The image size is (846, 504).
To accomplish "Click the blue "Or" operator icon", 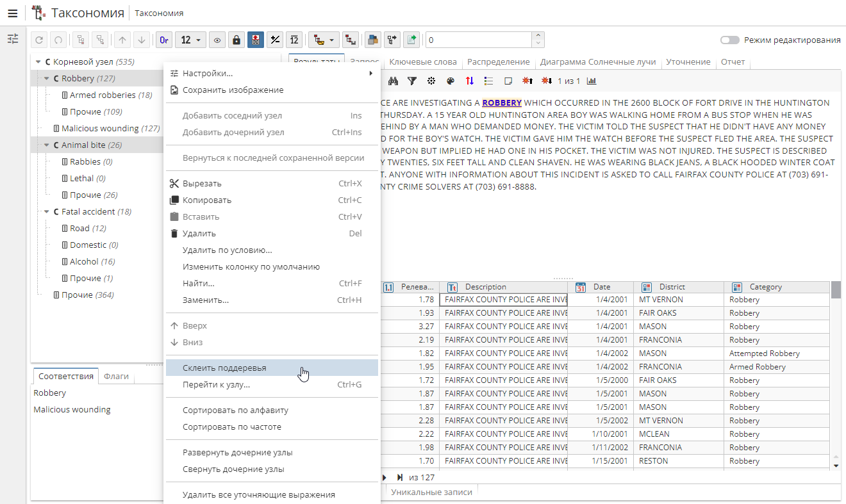I will (164, 40).
